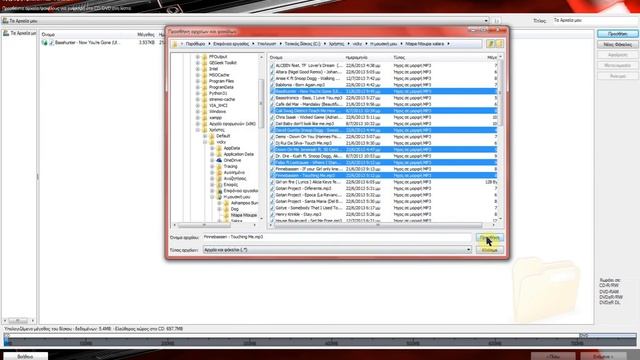The height and width of the screenshot is (360, 640).
Task: Click the 'Υπολογιστής' breadcrumb
Action: (x=267, y=44)
